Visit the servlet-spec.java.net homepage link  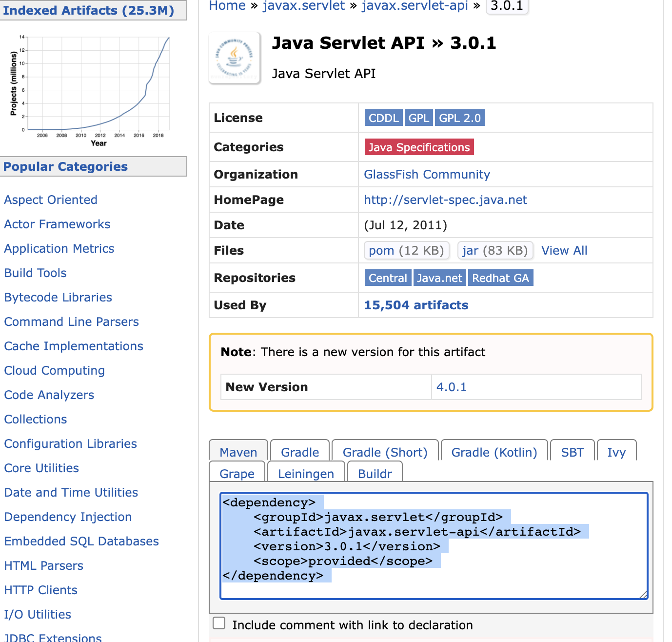445,200
